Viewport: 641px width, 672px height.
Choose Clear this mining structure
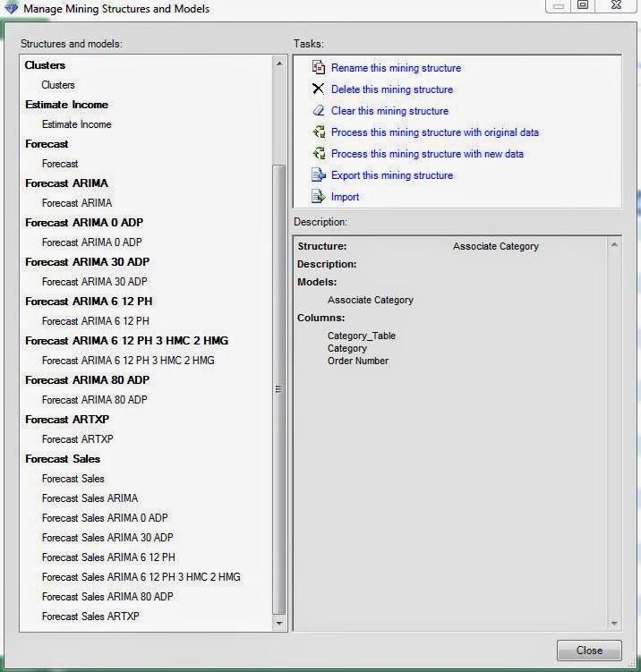(x=389, y=111)
